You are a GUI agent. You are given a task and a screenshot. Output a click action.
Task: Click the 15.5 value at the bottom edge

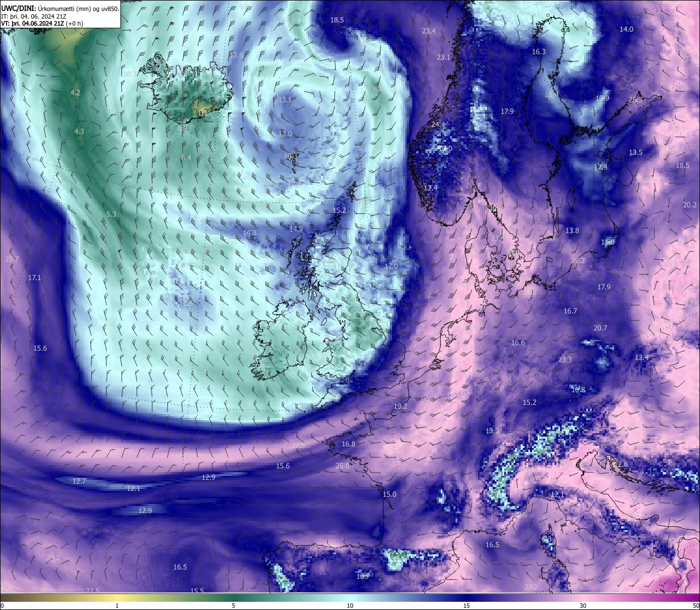pos(197,591)
